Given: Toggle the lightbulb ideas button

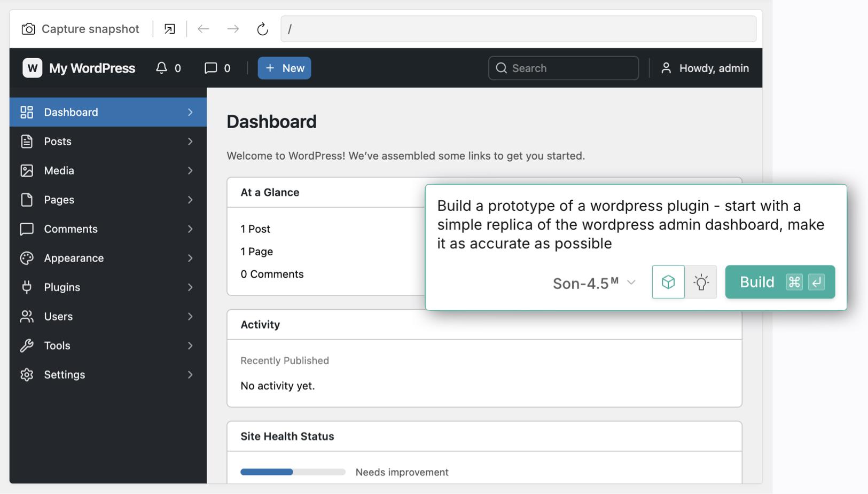Looking at the screenshot, I should [x=701, y=282].
